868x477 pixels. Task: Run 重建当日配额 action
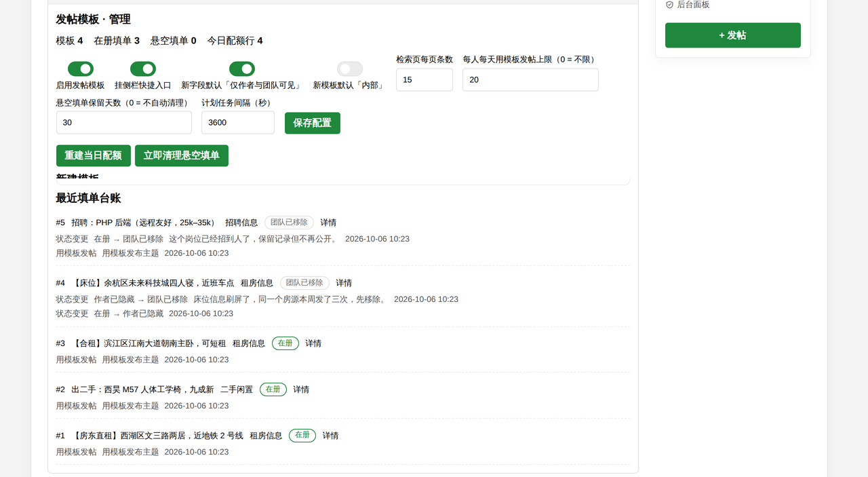[x=94, y=155]
